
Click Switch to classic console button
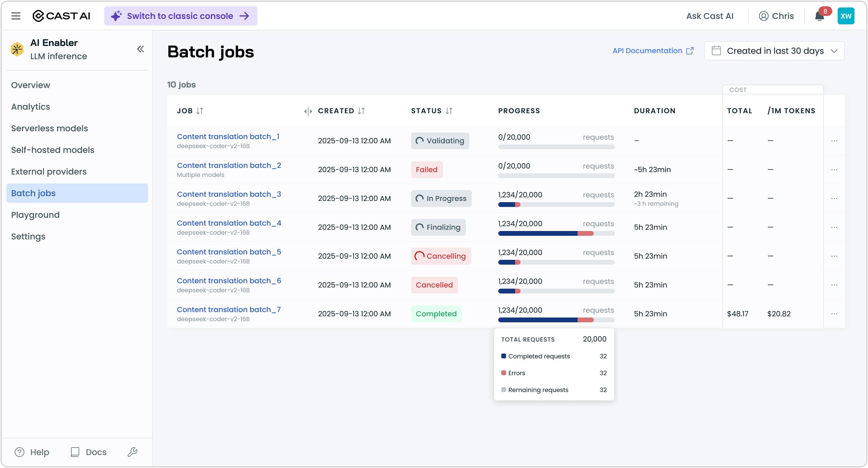[x=181, y=16]
